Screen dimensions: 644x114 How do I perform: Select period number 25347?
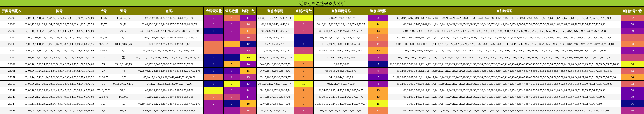(x=11, y=104)
